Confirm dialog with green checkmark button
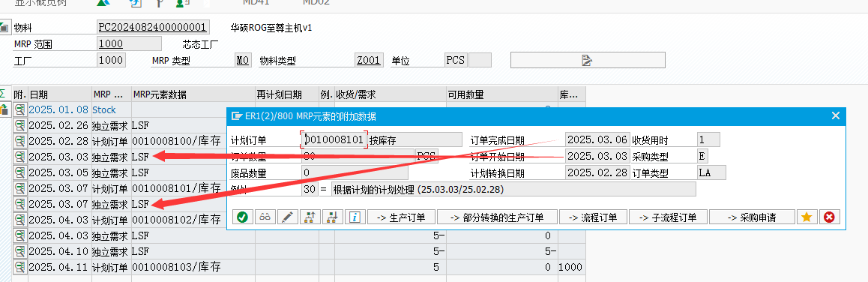This screenshot has width=868, height=282. [x=242, y=217]
